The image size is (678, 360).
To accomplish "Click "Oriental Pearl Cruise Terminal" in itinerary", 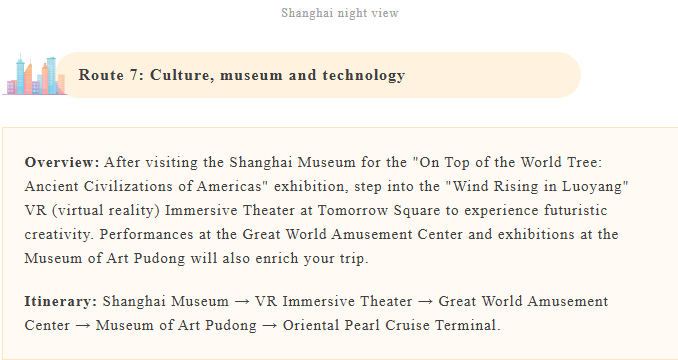I will pos(391,325).
